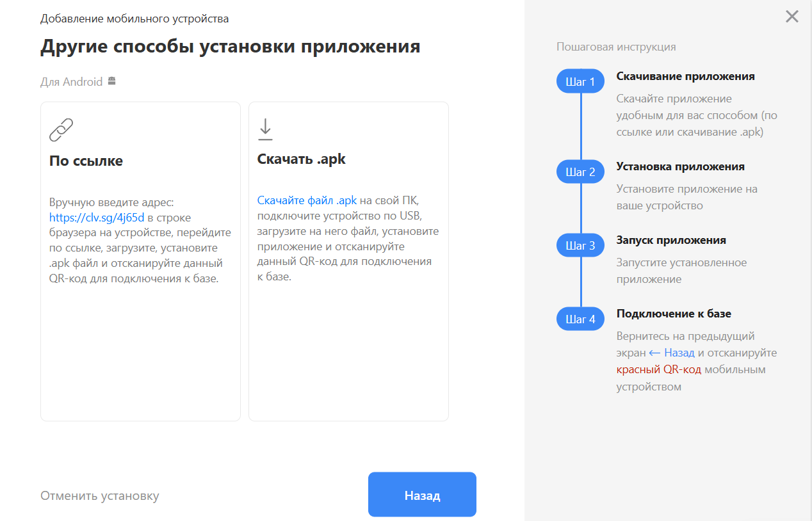Select the "Шаг 3" step badge
The height and width of the screenshot is (521, 812).
[580, 245]
